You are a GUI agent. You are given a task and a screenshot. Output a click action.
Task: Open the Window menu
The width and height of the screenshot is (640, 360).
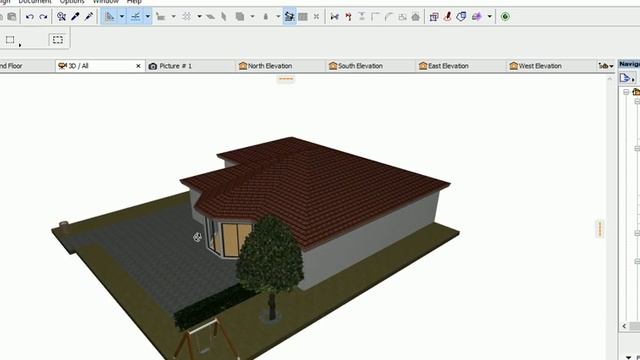(105, 2)
